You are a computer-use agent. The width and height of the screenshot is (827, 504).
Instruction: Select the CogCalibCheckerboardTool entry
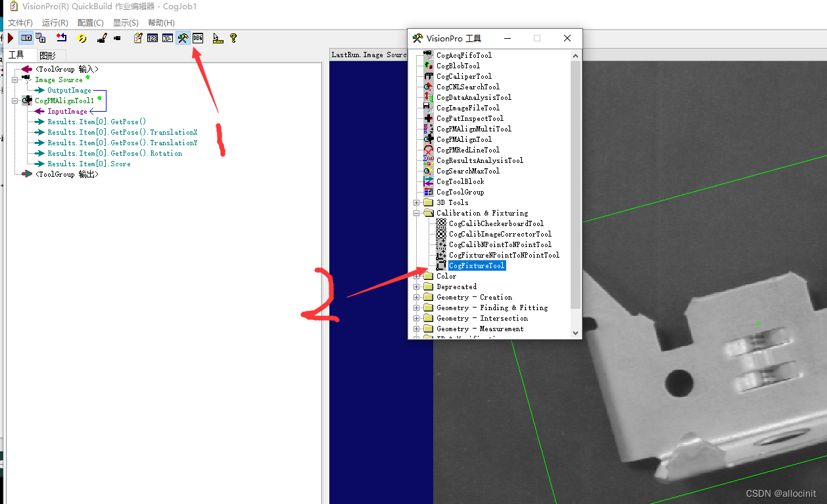(496, 223)
